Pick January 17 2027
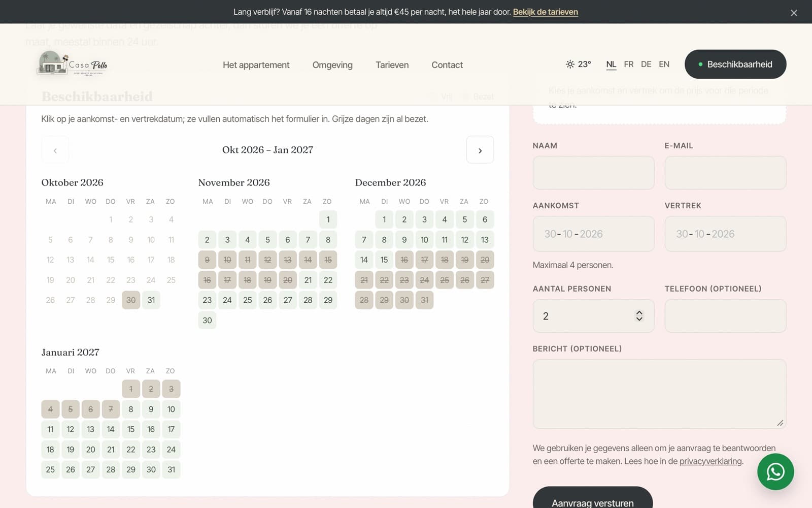The image size is (812, 508). [172, 429]
